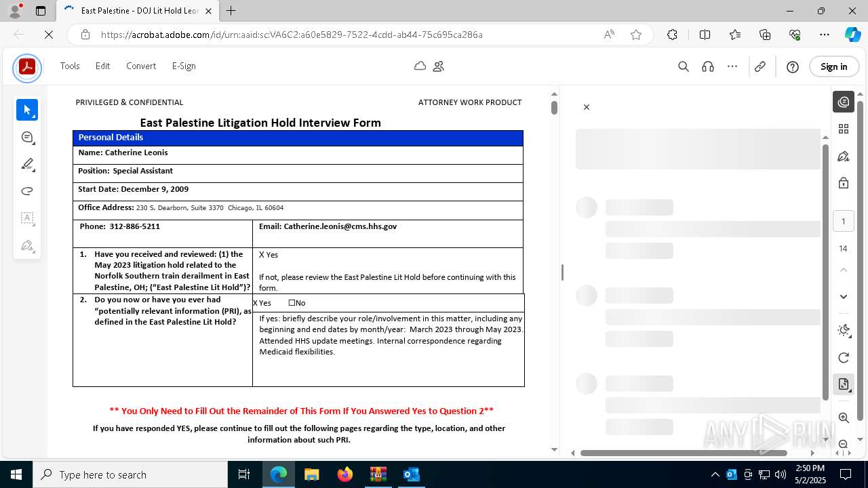The image size is (868, 488).
Task: Show hidden system tray icons
Action: pyautogui.click(x=715, y=474)
